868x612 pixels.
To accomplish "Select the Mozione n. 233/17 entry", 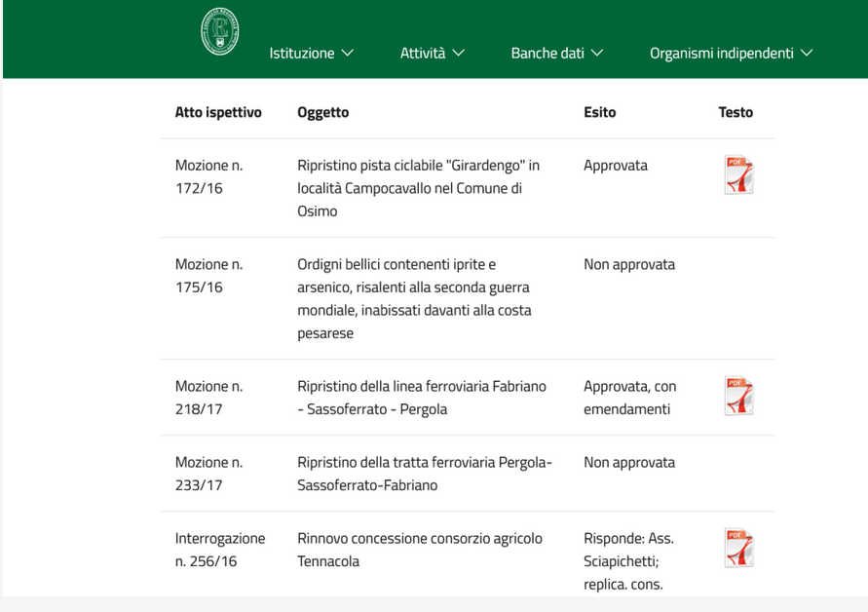I will [208, 474].
